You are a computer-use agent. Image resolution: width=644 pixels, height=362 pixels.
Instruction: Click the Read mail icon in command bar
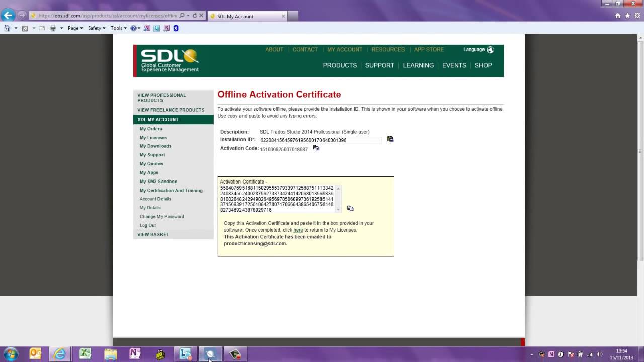coord(42,28)
